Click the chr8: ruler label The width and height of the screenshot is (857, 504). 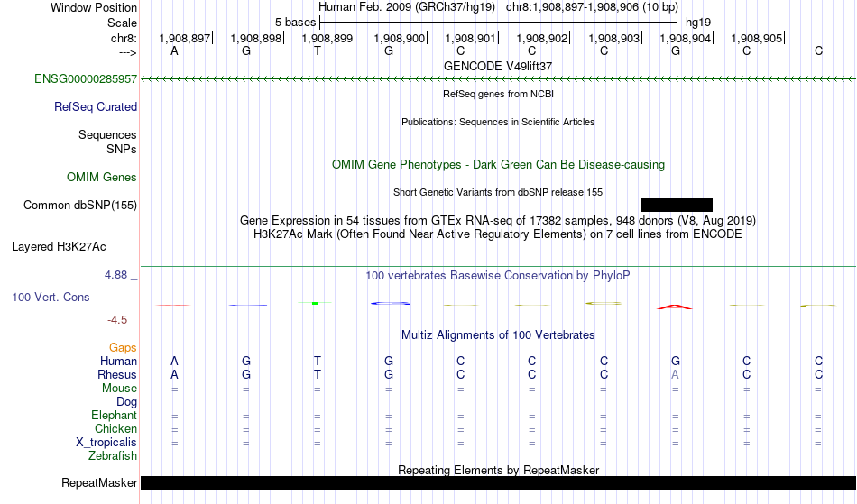click(x=124, y=38)
